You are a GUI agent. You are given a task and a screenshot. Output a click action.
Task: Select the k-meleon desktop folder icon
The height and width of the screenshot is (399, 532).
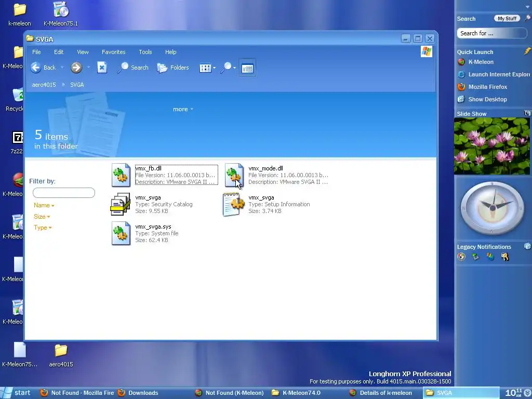point(20,9)
